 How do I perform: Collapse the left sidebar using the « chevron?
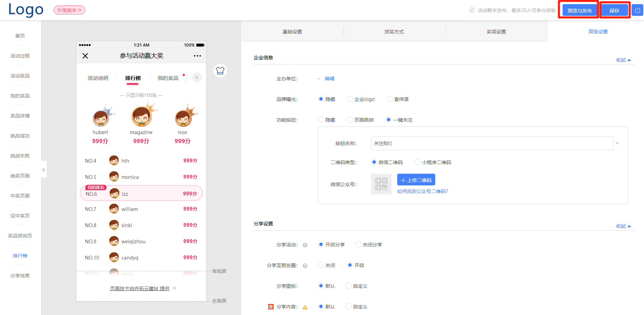43,169
